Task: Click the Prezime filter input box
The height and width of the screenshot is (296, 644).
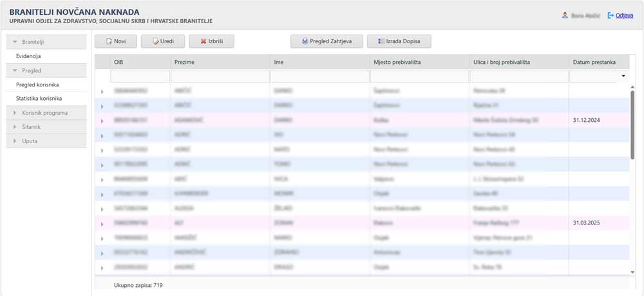Action: pyautogui.click(x=220, y=76)
